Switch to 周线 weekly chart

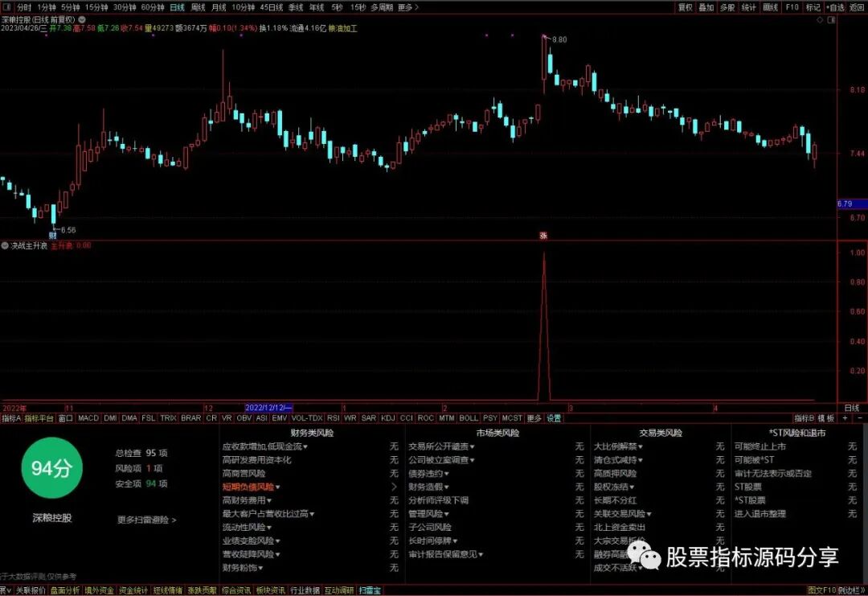point(199,7)
